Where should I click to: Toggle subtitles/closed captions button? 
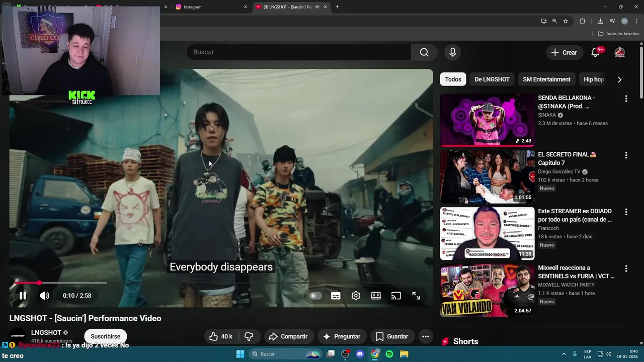[x=336, y=296]
